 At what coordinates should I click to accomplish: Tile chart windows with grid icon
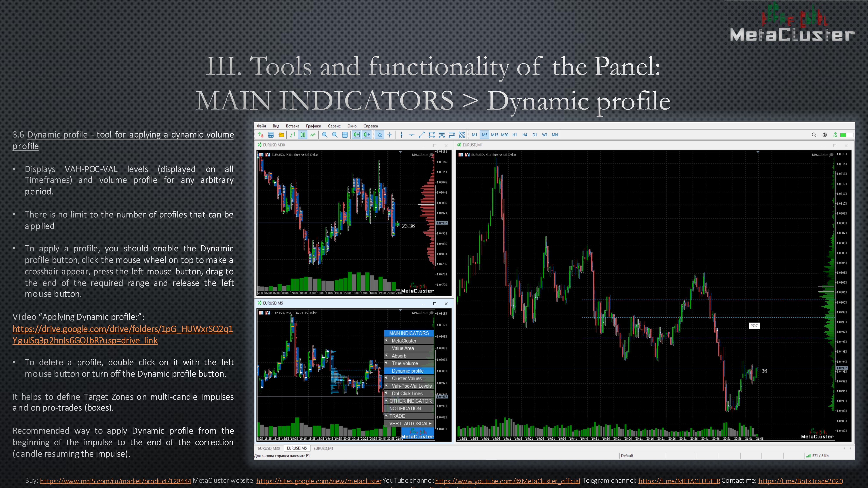click(345, 135)
